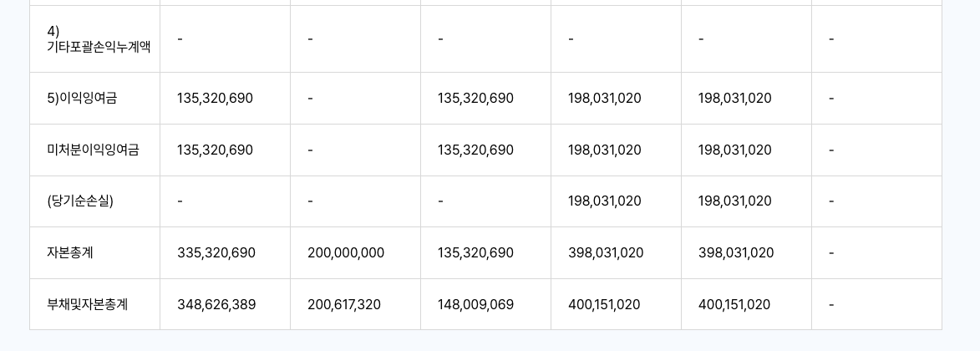
Task: Click the 200,617,320 value
Action: coord(344,305)
